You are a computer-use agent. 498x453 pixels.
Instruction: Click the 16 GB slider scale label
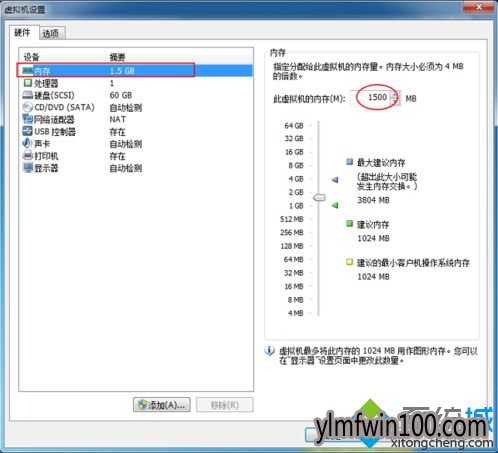pyautogui.click(x=294, y=152)
